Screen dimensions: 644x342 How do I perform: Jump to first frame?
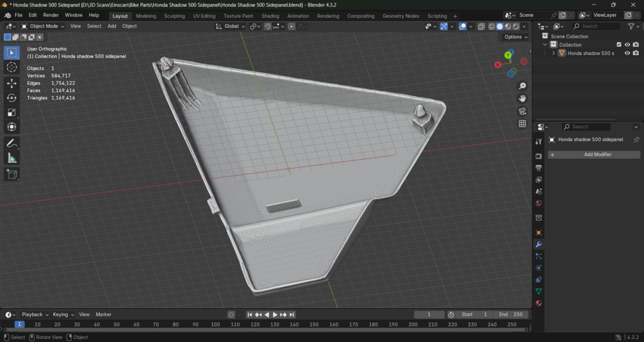coord(249,315)
